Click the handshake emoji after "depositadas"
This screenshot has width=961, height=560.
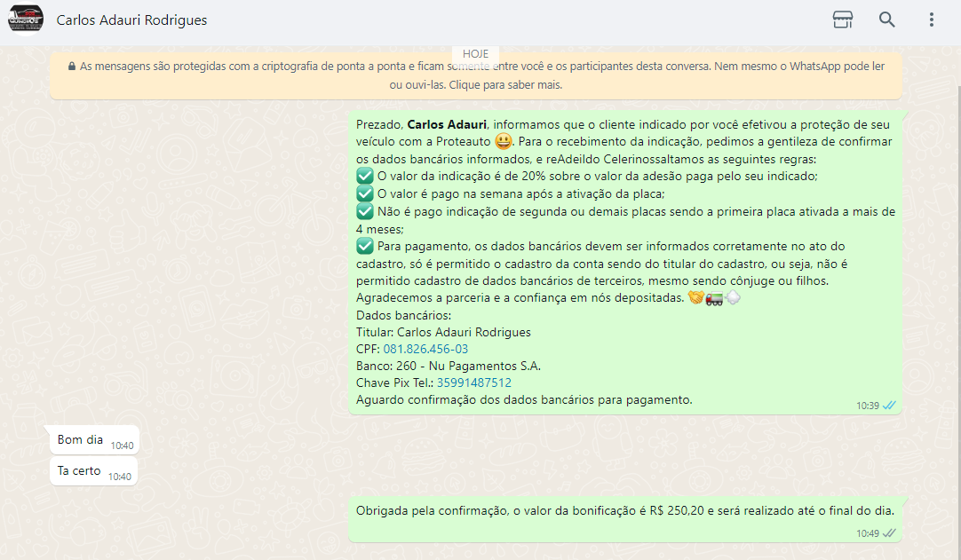[695, 298]
